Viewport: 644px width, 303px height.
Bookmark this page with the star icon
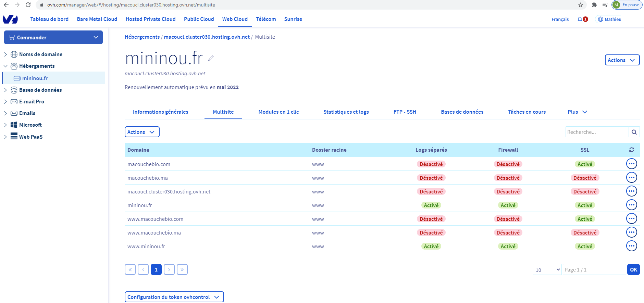coord(581,5)
